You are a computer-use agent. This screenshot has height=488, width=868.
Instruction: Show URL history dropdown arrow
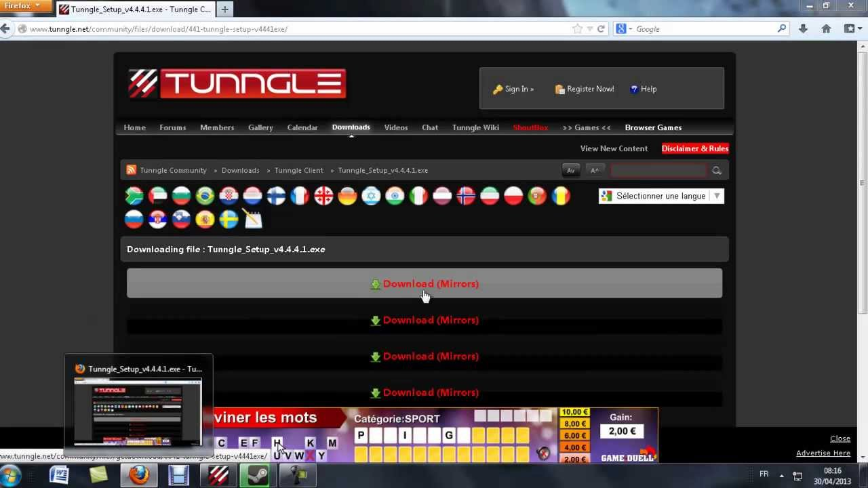click(x=590, y=28)
